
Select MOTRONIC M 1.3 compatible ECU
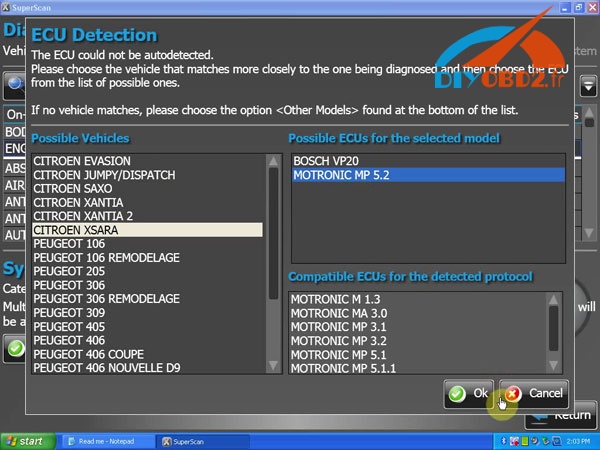(x=418, y=299)
